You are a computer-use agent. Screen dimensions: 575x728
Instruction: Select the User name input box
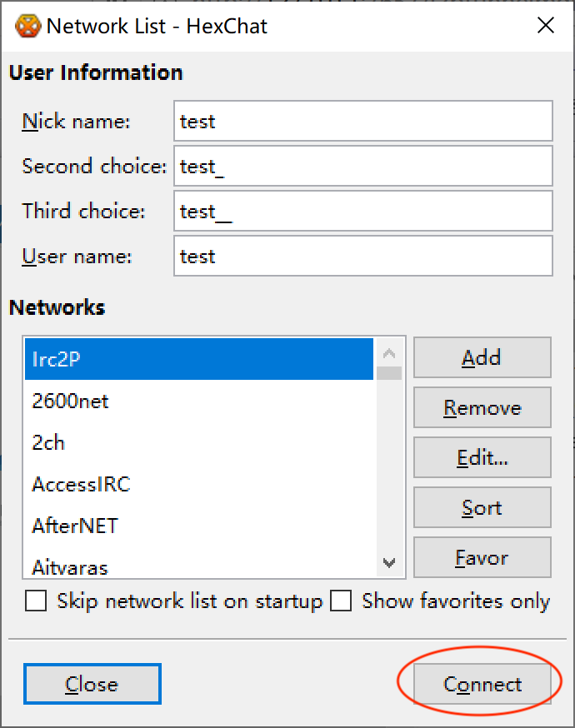pos(362,257)
